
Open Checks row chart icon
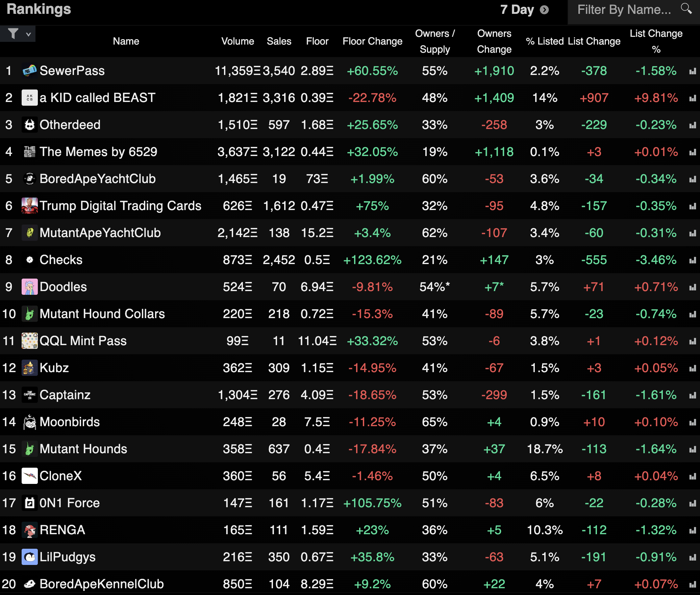pyautogui.click(x=693, y=260)
